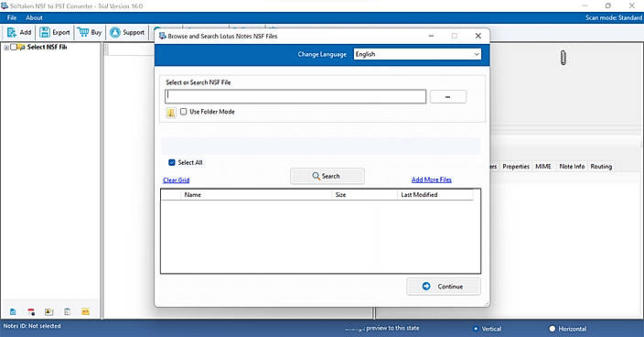The height and width of the screenshot is (337, 644).
Task: Tick the checkbox beside Select NSF File
Action: (x=14, y=48)
